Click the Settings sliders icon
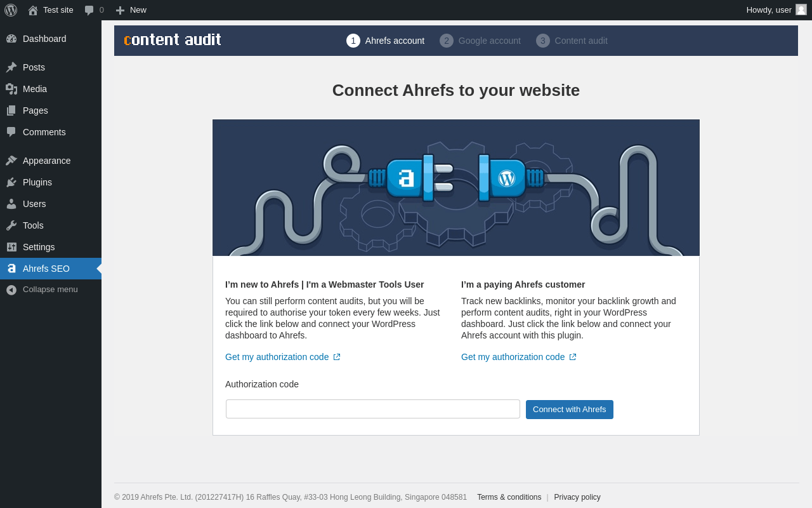Image resolution: width=812 pixels, height=508 pixels. point(11,247)
